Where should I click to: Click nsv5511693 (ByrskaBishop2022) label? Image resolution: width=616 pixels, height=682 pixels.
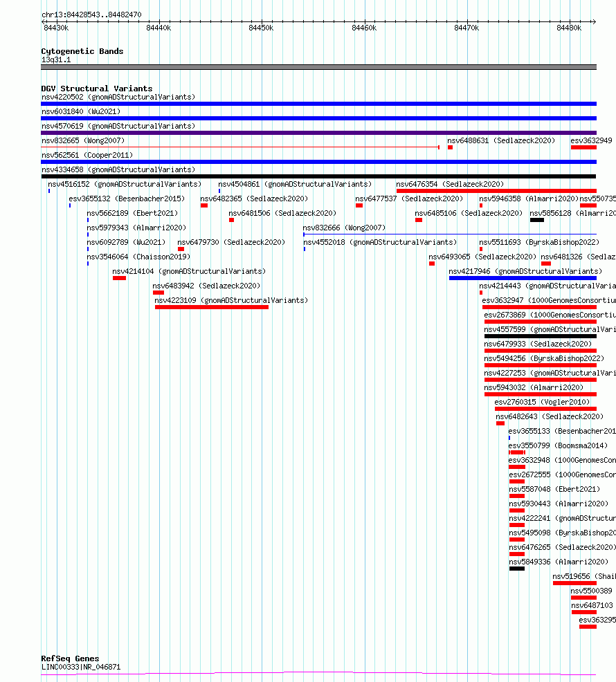(539, 242)
